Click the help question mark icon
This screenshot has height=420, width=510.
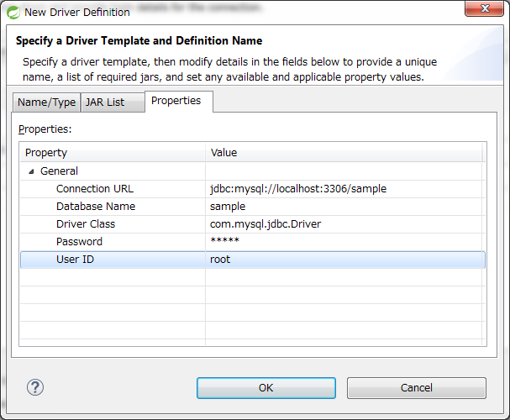tap(35, 387)
